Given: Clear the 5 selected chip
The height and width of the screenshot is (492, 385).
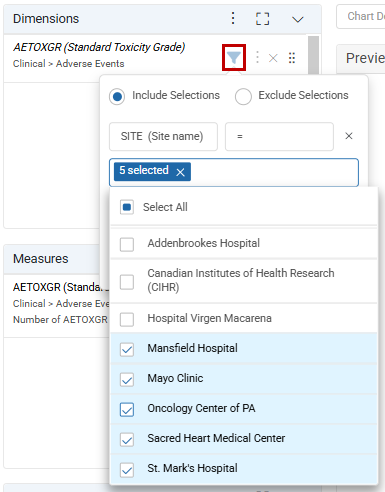Looking at the screenshot, I should point(180,172).
